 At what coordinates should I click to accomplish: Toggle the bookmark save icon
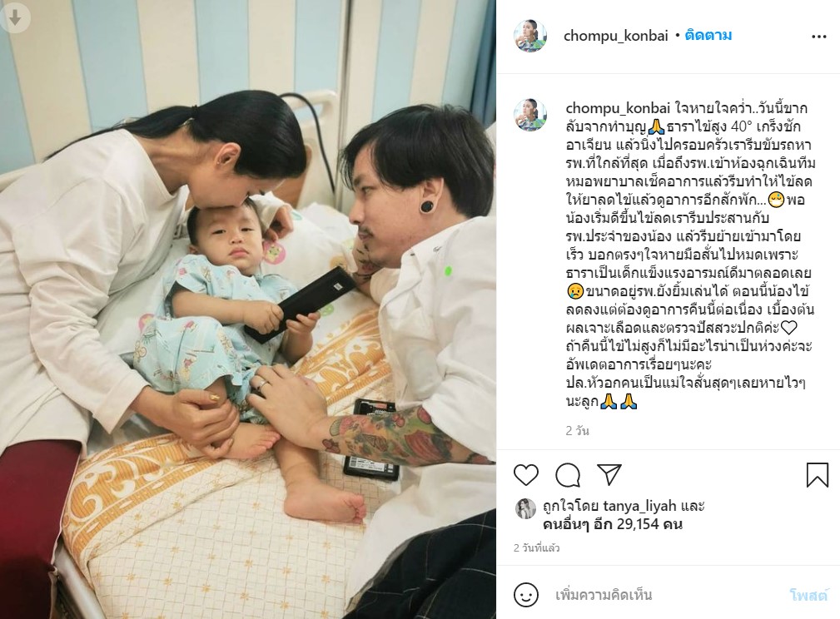tap(817, 475)
